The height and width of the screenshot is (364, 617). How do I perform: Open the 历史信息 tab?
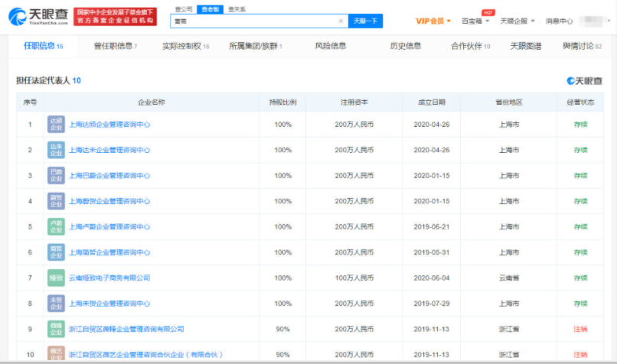[405, 46]
